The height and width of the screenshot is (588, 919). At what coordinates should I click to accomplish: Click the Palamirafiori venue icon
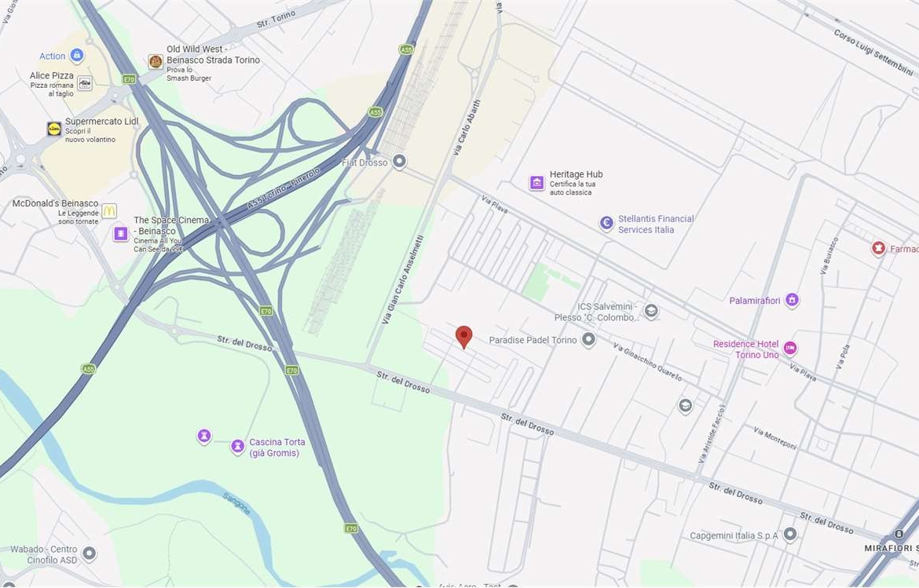click(792, 300)
